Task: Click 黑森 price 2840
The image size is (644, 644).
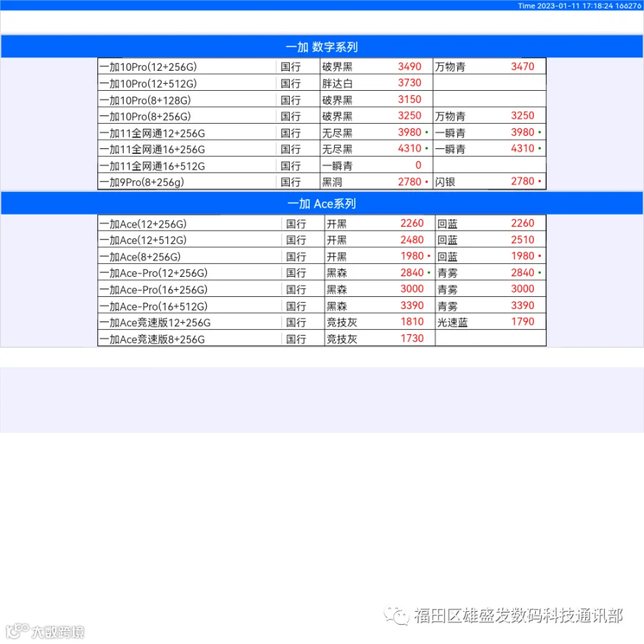Action: pyautogui.click(x=412, y=273)
